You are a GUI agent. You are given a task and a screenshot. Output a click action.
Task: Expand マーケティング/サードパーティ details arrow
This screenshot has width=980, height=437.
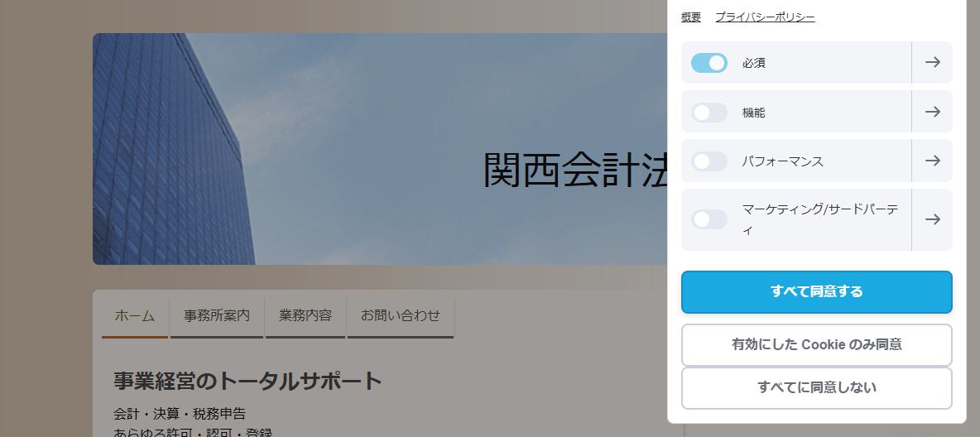click(932, 219)
